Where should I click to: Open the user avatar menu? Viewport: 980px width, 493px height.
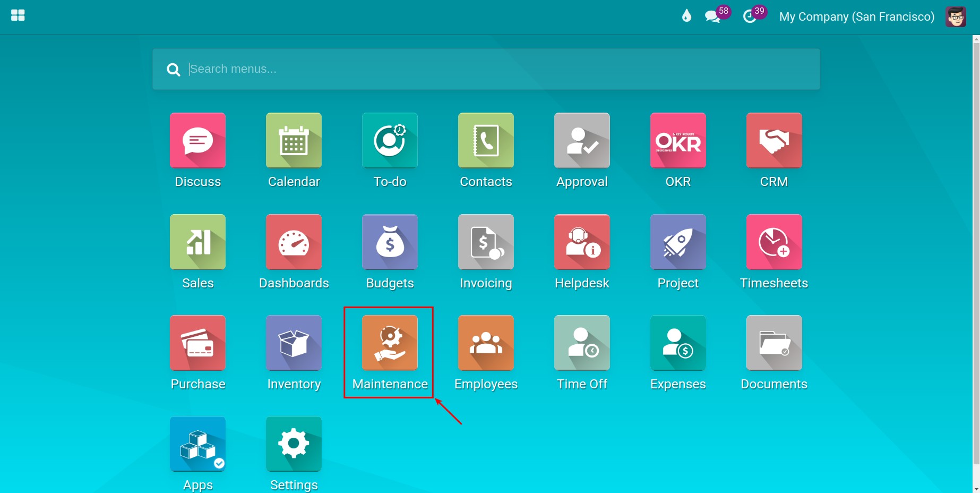(956, 16)
